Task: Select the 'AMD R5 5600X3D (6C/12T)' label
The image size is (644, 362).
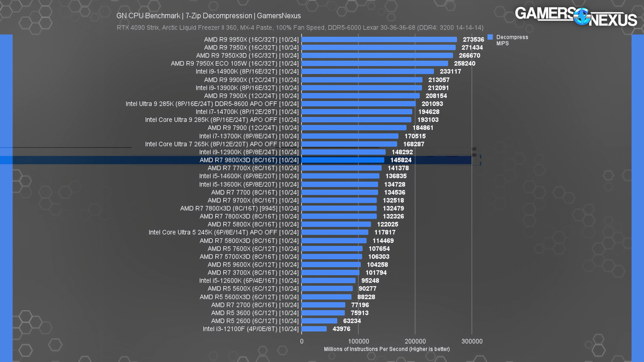Action: tap(249, 297)
